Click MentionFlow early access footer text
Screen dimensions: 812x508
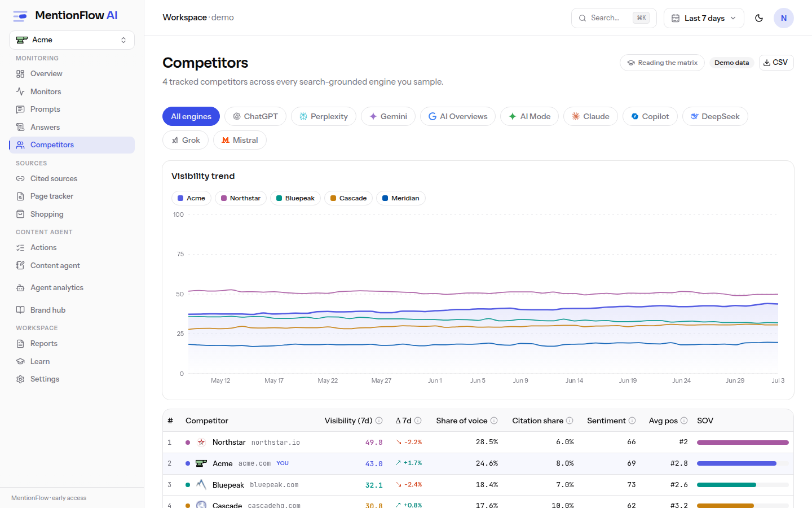click(48, 498)
